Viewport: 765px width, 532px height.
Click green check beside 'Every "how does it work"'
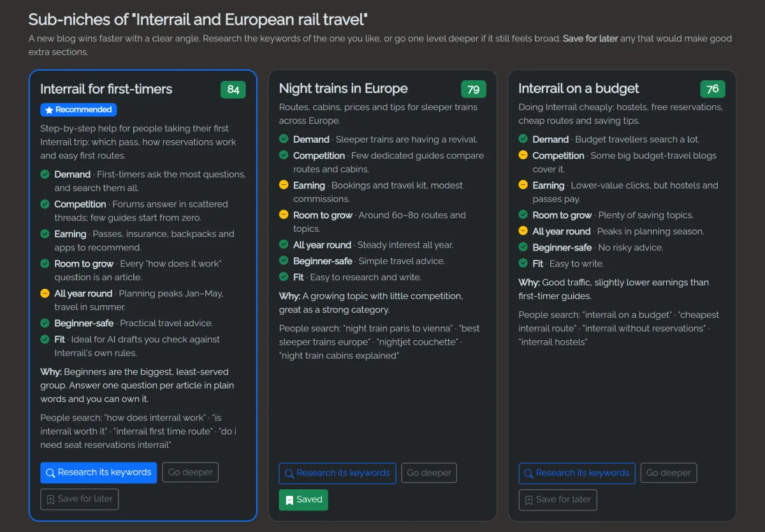(x=45, y=263)
